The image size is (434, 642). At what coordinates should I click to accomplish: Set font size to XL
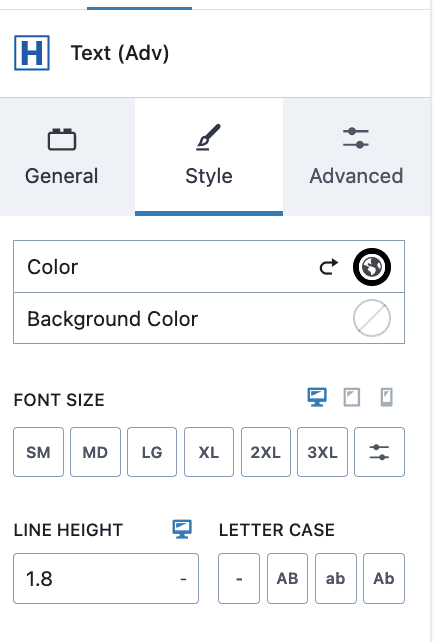pyautogui.click(x=209, y=452)
